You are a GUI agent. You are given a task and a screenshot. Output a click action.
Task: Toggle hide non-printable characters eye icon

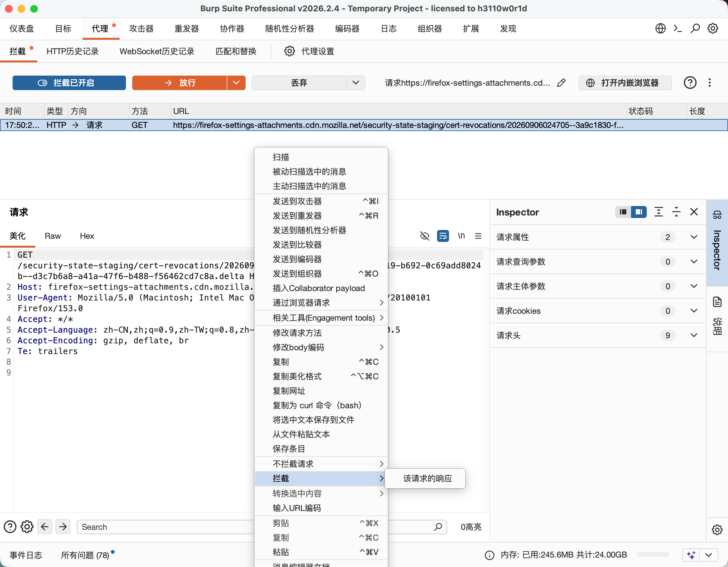click(x=425, y=236)
